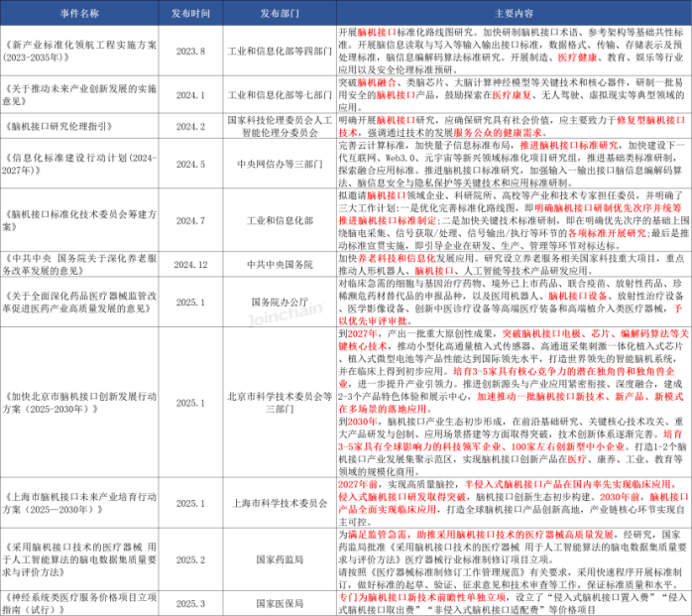Click content starting 2027年前，实现高质量脑控
Screen dimensions: 692x616
click(x=514, y=503)
